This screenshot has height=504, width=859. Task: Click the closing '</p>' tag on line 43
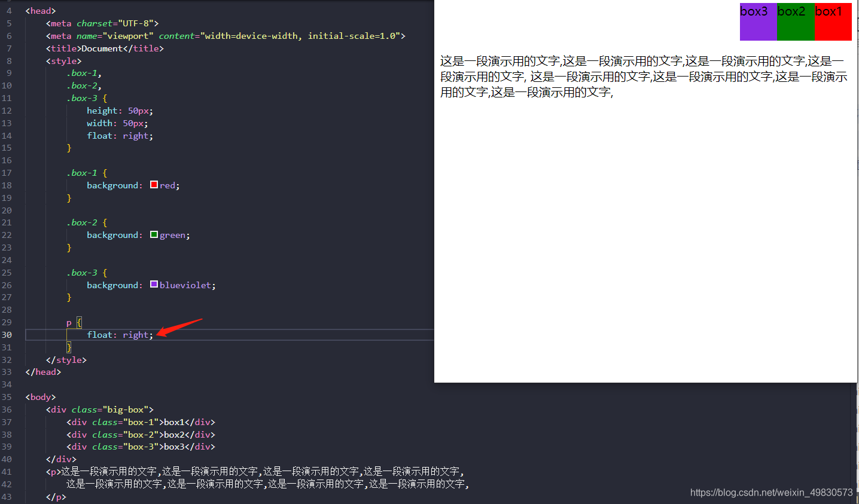(x=56, y=497)
